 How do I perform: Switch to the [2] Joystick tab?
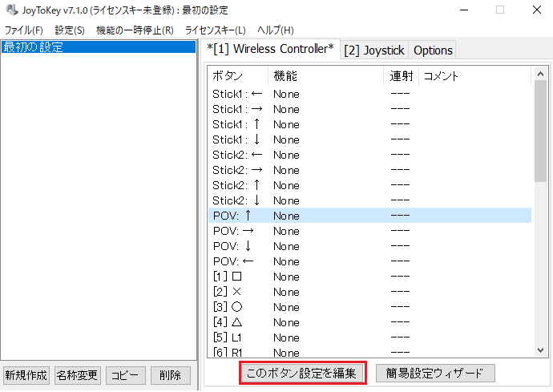374,51
